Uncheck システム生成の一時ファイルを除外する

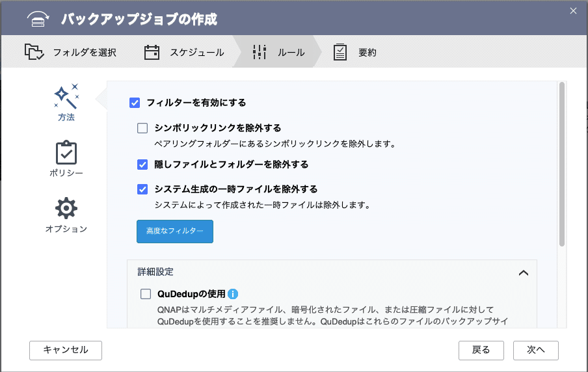pos(142,189)
